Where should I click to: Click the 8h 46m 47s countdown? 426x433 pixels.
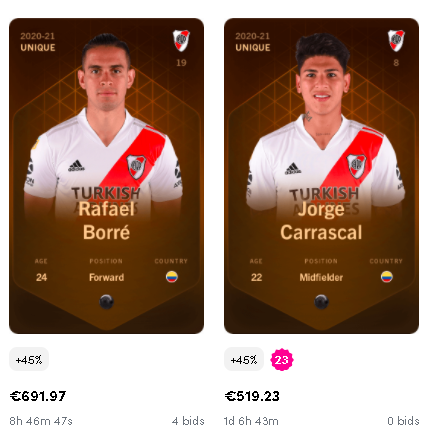41,421
